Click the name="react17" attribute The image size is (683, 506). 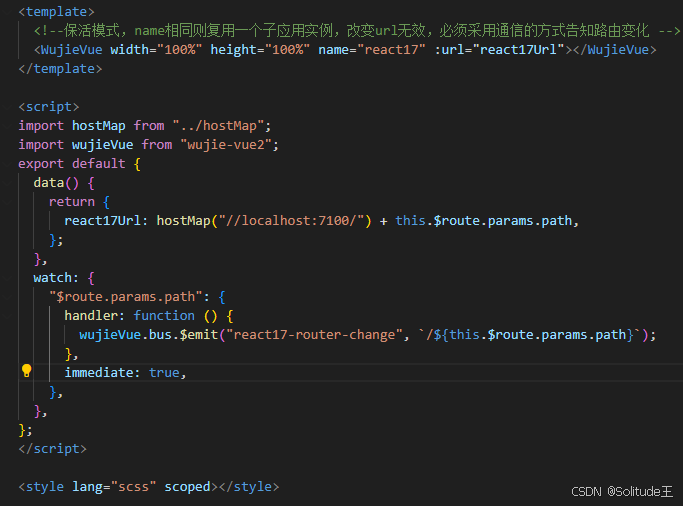372,50
